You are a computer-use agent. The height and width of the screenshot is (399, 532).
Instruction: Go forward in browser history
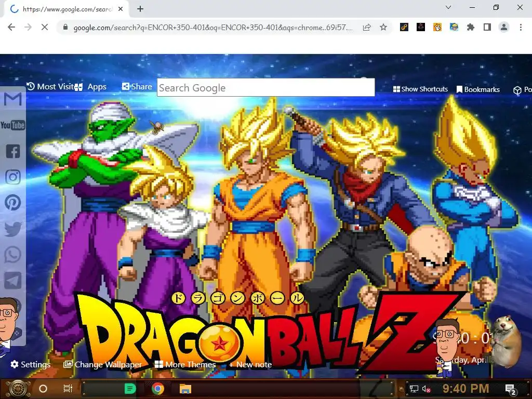point(28,27)
